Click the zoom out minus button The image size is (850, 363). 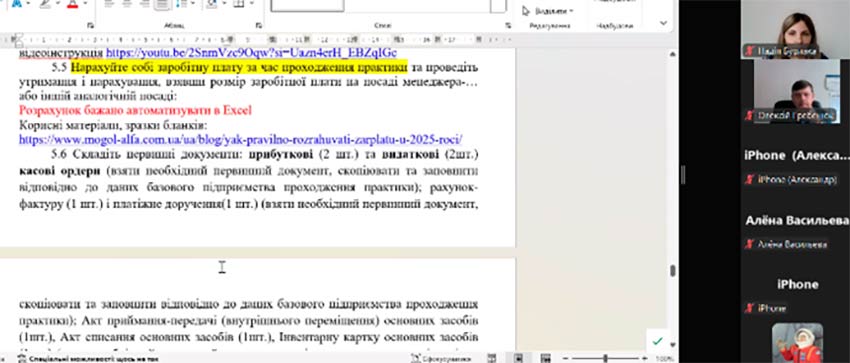click(565, 359)
